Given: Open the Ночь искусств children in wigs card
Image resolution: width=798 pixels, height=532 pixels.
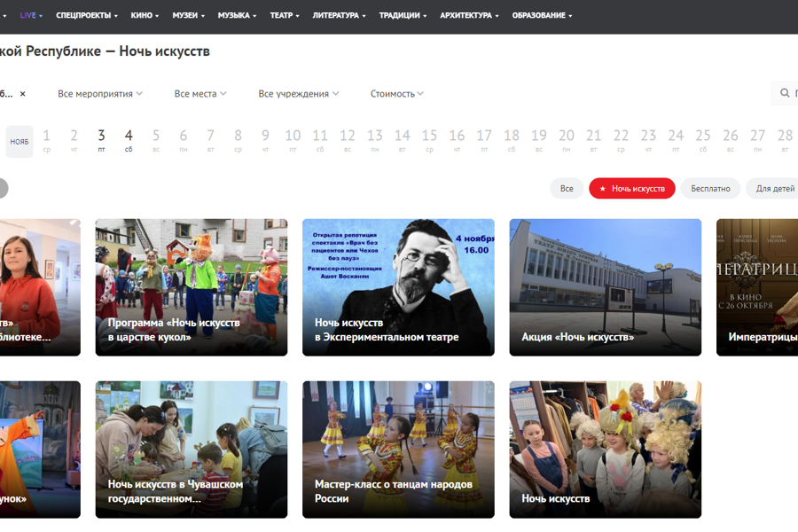Looking at the screenshot, I should click(x=605, y=450).
